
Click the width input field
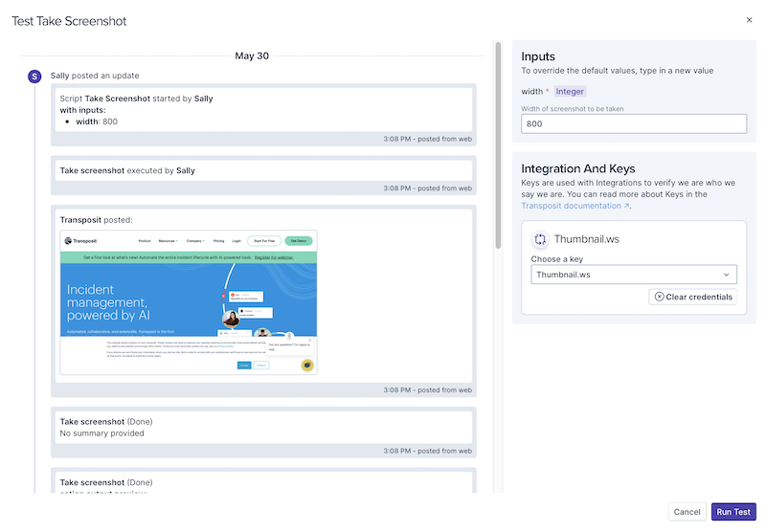634,123
